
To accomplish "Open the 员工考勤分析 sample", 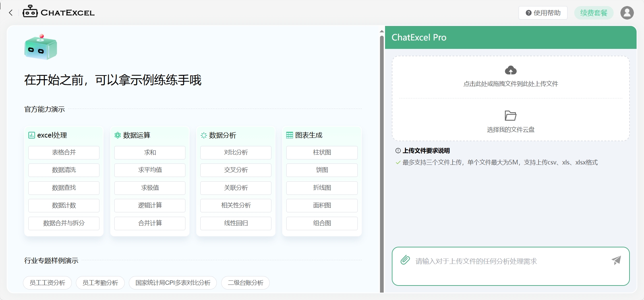I will (100, 282).
